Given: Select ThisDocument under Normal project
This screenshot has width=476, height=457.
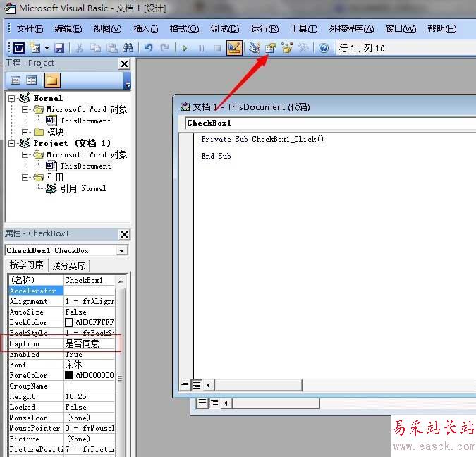Looking at the screenshot, I should pyautogui.click(x=85, y=121).
